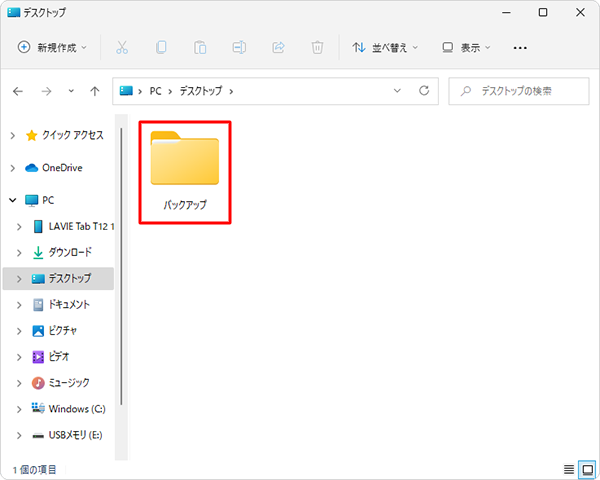Click the ミュージック music note icon
Image resolution: width=600 pixels, height=480 pixels.
38,383
